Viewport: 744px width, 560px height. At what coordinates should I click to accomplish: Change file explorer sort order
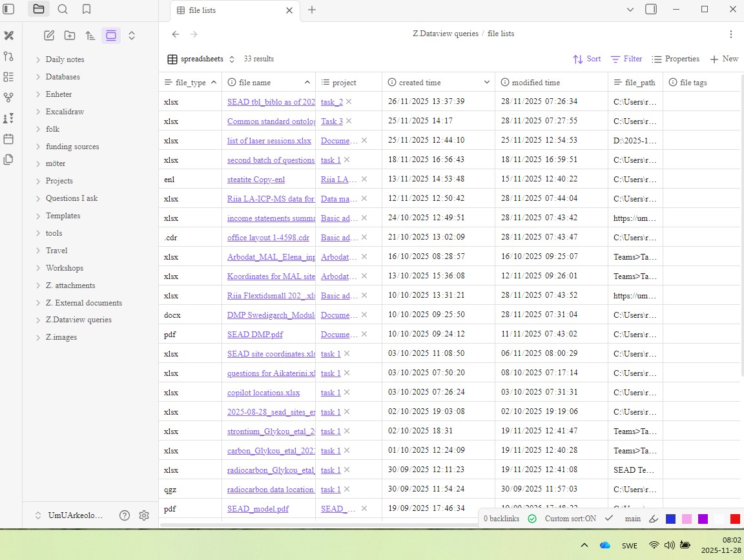click(x=90, y=36)
